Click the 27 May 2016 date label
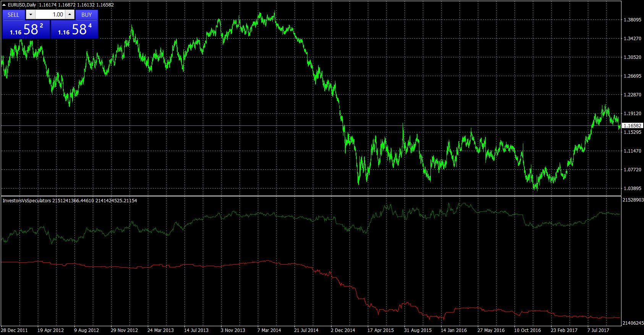 click(491, 330)
